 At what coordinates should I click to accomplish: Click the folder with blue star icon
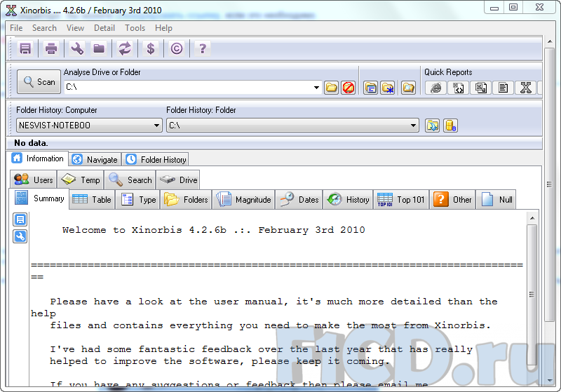(388, 87)
